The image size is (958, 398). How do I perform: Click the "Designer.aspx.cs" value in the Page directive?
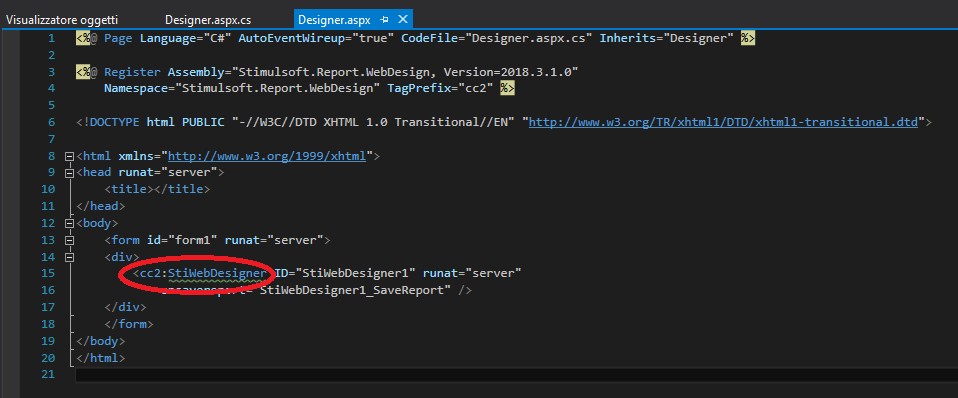point(529,38)
